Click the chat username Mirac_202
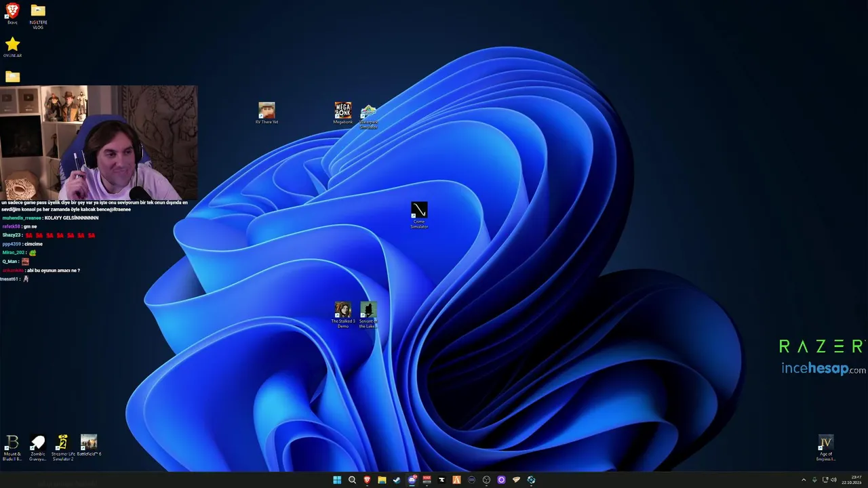Screen dimensions: 868x488 13,253
